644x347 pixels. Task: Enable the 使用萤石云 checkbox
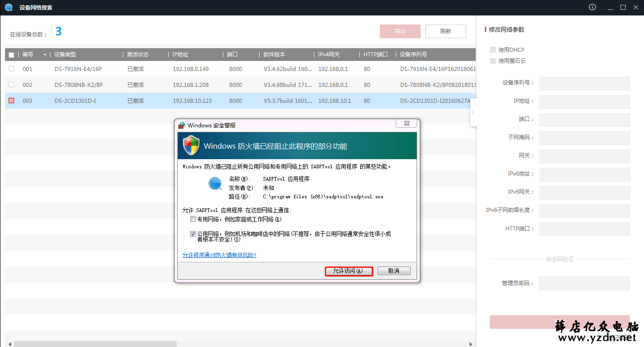493,60
